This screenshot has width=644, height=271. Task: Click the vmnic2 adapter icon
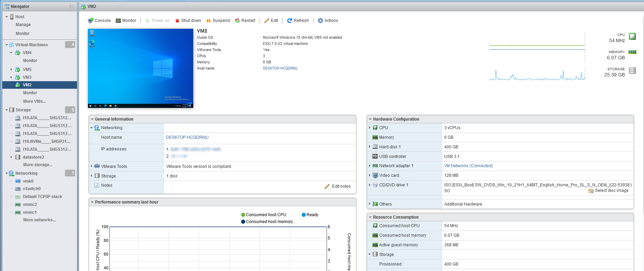click(x=18, y=205)
